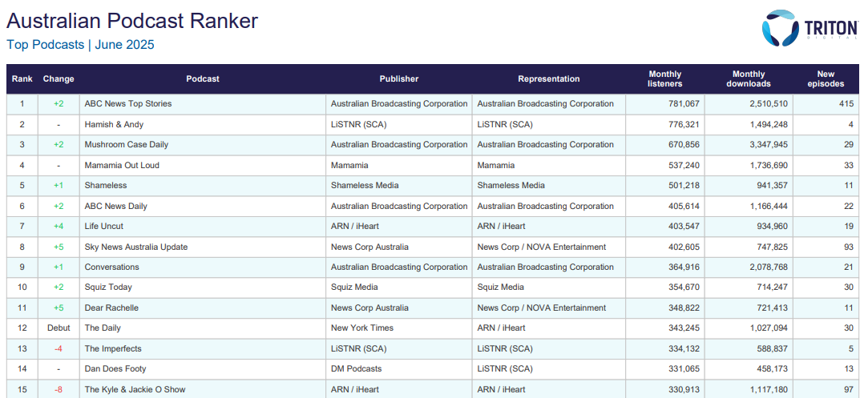
Task: Click the Triton Digital logo
Action: tap(809, 27)
